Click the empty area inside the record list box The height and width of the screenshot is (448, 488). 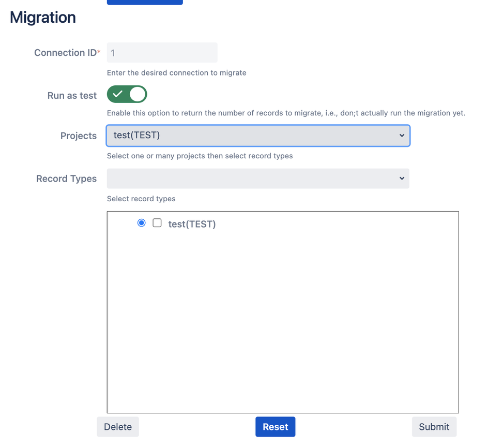(282, 321)
